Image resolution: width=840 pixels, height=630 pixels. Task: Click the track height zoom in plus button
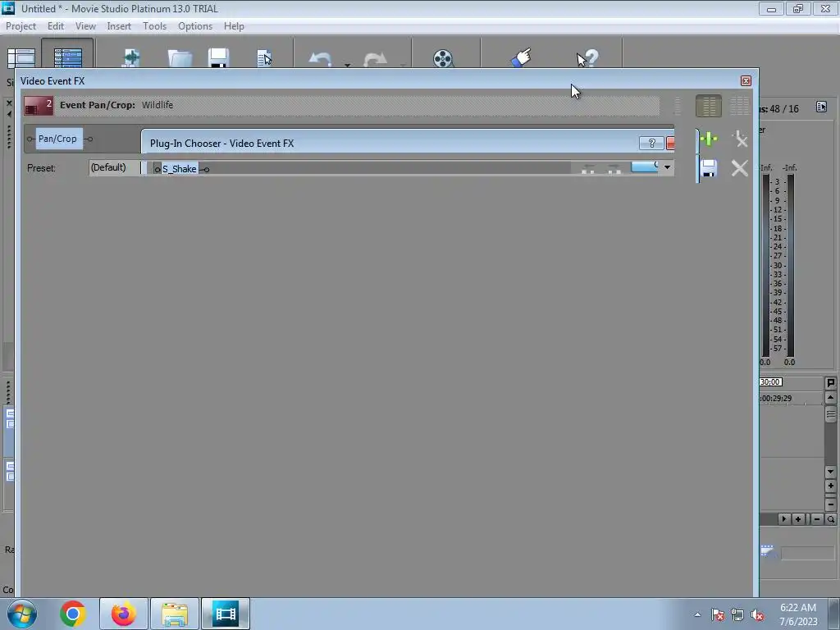(830, 486)
